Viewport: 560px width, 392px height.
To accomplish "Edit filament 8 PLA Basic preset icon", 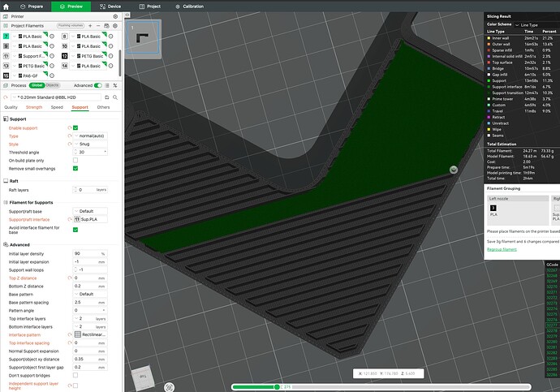I will coord(110,37).
